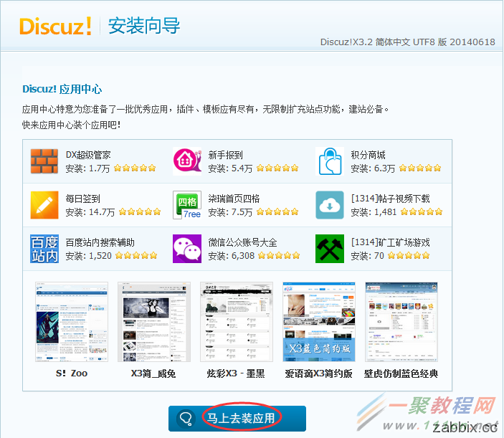Click the star rating of 微信公众账号大全
The height and width of the screenshot is (438, 504).
tap(279, 255)
